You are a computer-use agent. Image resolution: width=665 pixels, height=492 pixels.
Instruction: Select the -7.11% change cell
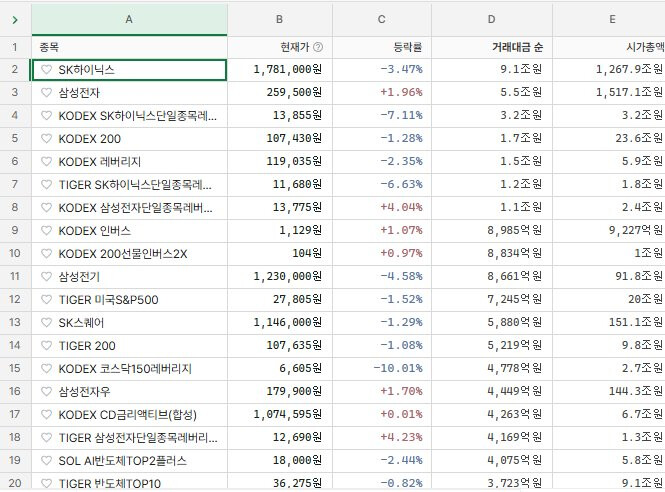pos(382,115)
